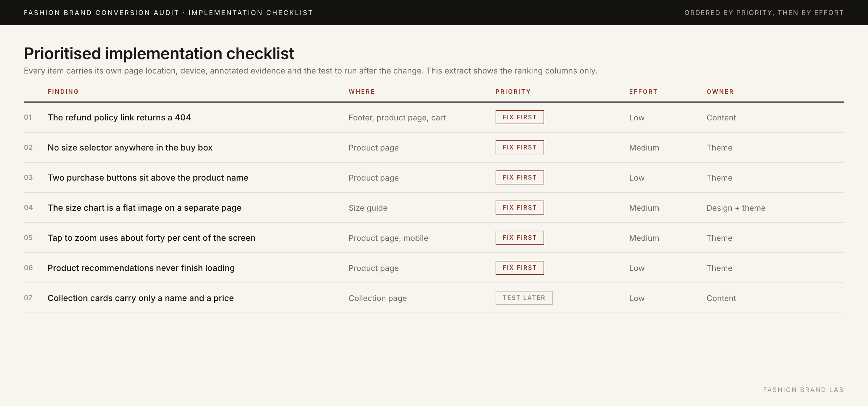Click Product page location in recommendations row

[373, 268]
